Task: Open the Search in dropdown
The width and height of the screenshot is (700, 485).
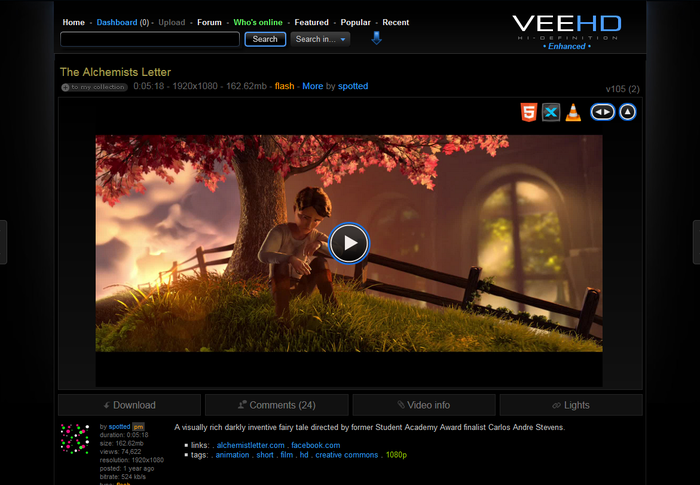Action: pos(320,39)
